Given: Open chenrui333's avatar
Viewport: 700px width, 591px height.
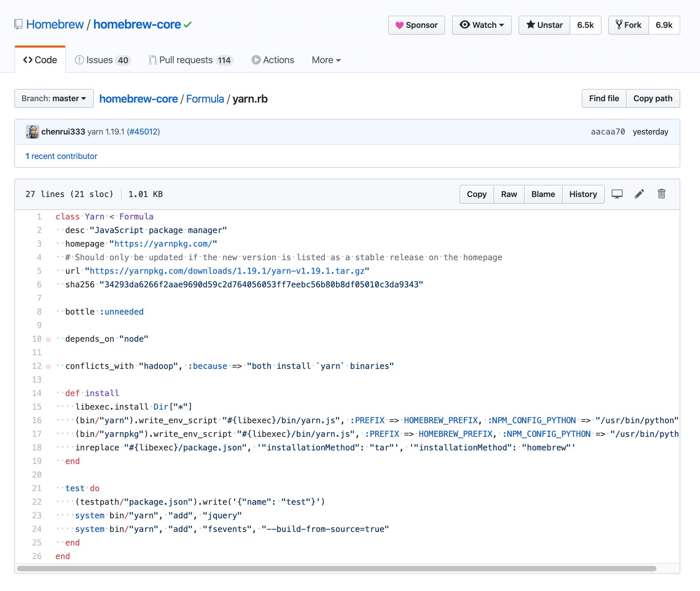Looking at the screenshot, I should click(x=32, y=132).
